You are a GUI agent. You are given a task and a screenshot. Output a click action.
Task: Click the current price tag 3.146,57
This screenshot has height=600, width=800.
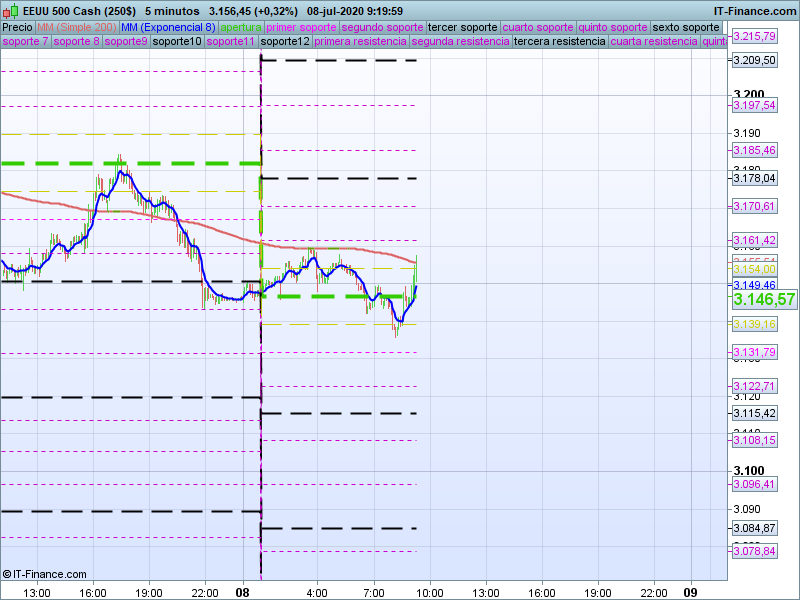tap(764, 299)
